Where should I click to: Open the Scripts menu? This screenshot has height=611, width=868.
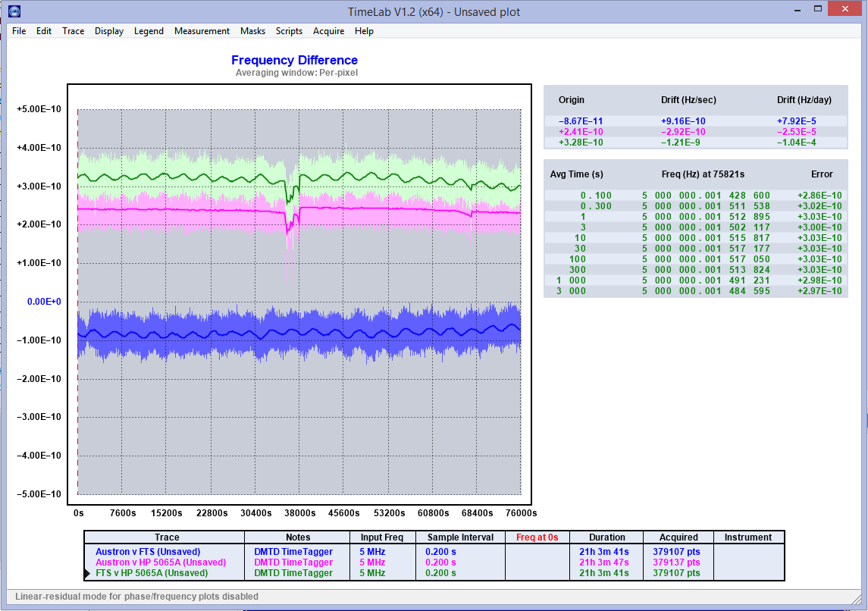click(289, 31)
